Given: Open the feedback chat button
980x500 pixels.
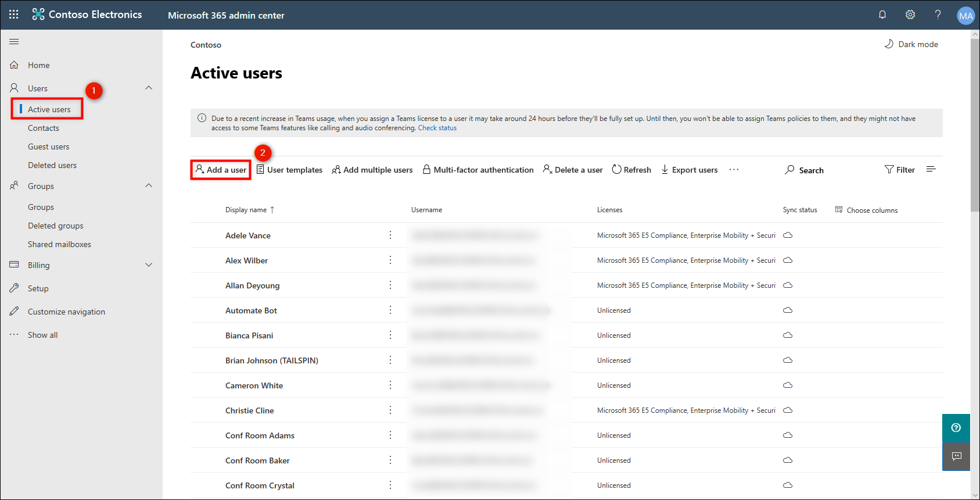Looking at the screenshot, I should (x=956, y=456).
